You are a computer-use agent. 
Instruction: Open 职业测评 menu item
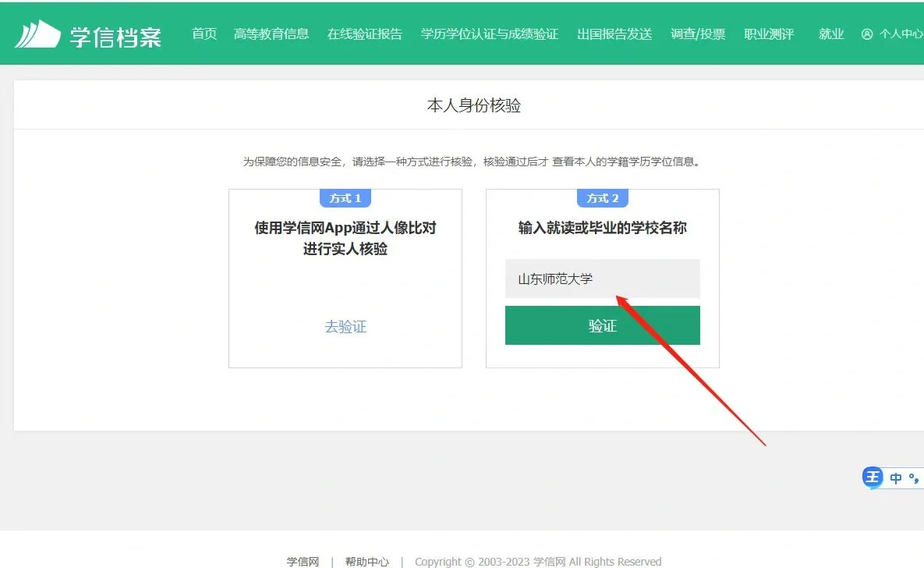pos(769,34)
